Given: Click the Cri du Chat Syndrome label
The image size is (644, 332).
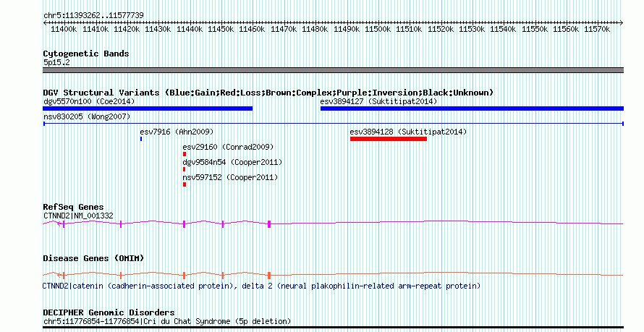Looking at the screenshot, I should 166,321.
